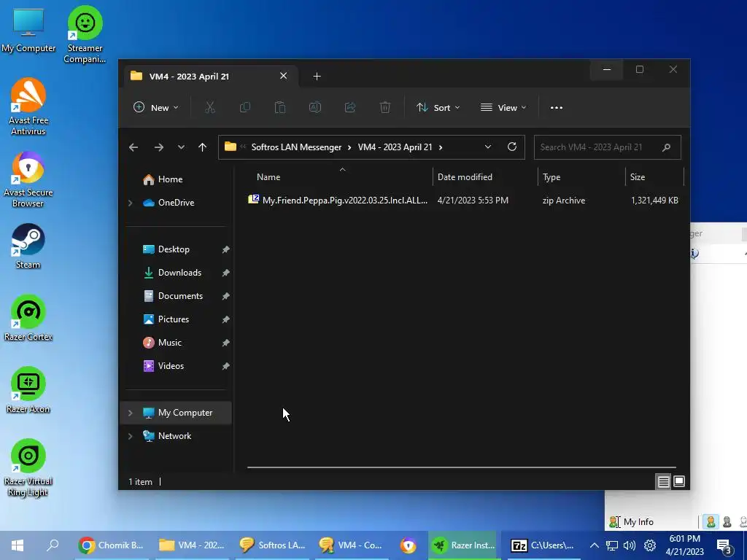Click Softros LAN Messenger breadcrumb
The image size is (747, 560).
point(296,147)
